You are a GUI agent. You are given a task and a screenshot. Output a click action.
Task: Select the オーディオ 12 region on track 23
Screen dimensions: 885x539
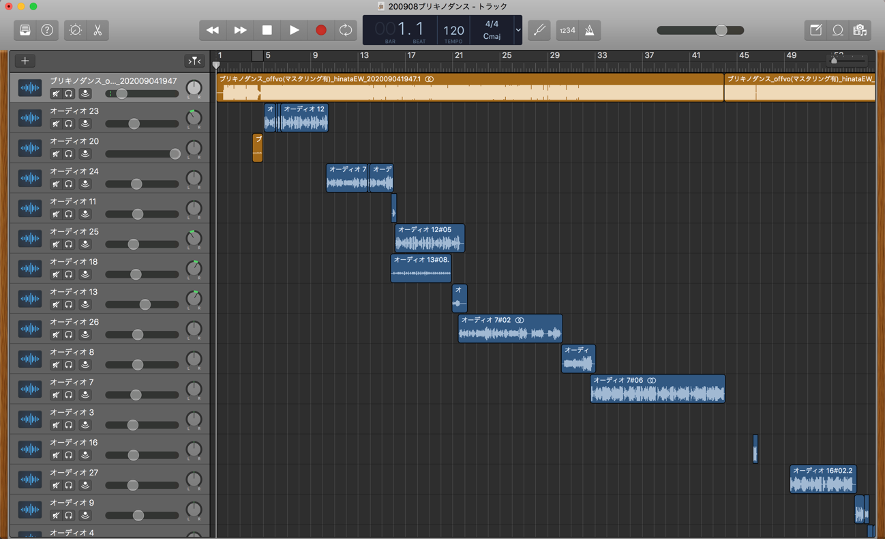pos(304,118)
